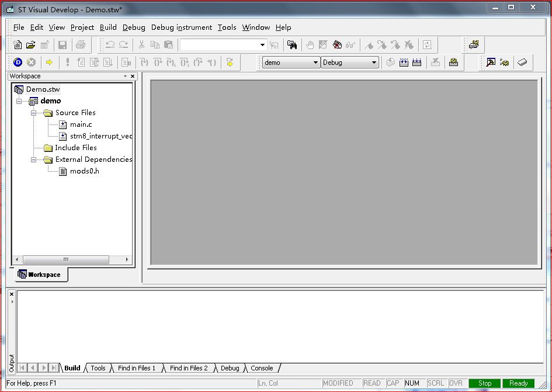Click the yellow arrow Run icon
The height and width of the screenshot is (392, 552).
coord(49,63)
